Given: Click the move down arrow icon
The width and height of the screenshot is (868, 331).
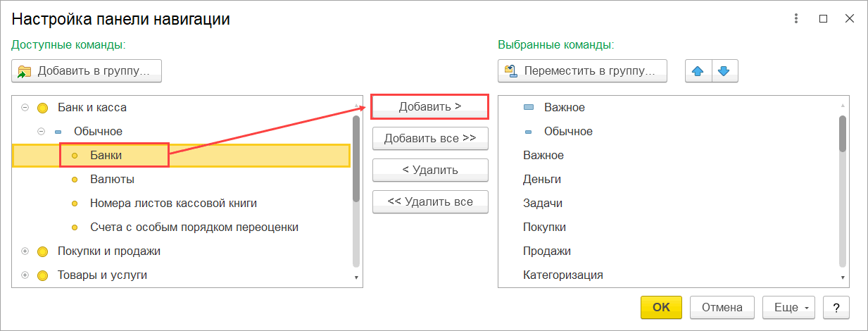Looking at the screenshot, I should [724, 71].
